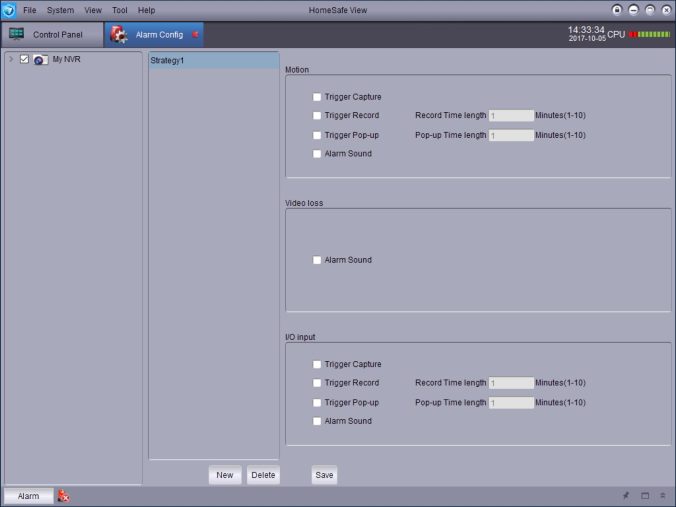This screenshot has height=507, width=676.
Task: Close the Alarm Config tab
Action: tap(195, 34)
